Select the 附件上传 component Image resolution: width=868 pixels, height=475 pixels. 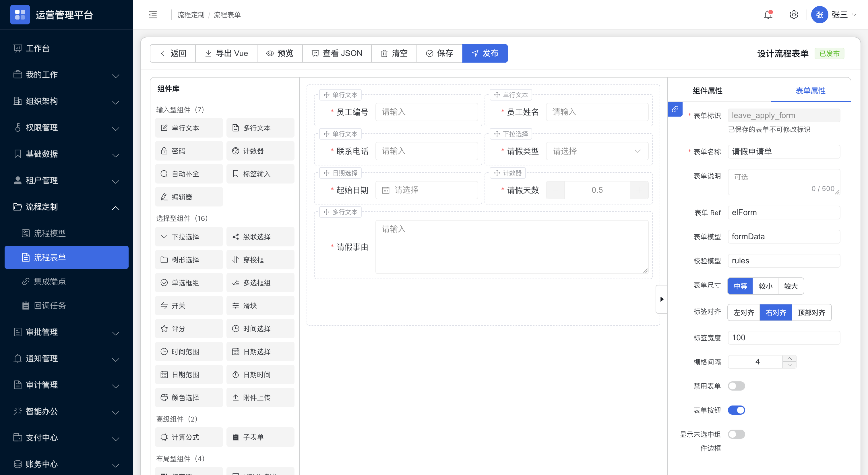pos(260,397)
